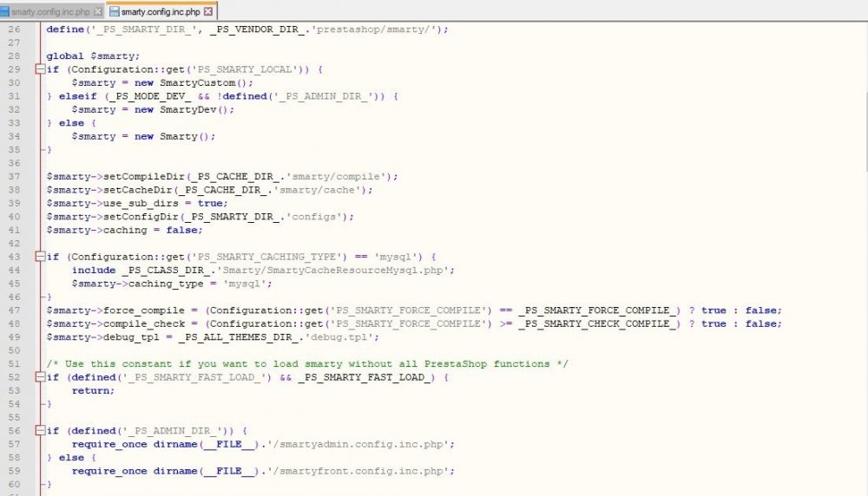Click SmartyCustom() on line 30

point(203,83)
